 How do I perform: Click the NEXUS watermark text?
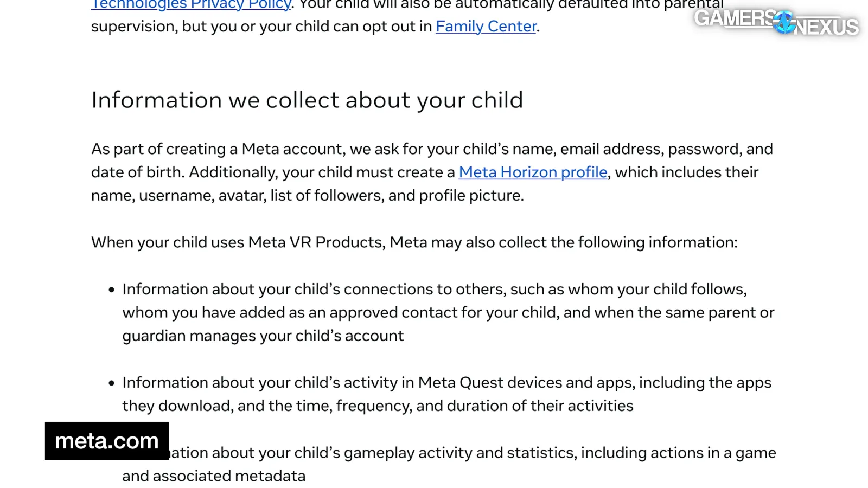pyautogui.click(x=826, y=27)
